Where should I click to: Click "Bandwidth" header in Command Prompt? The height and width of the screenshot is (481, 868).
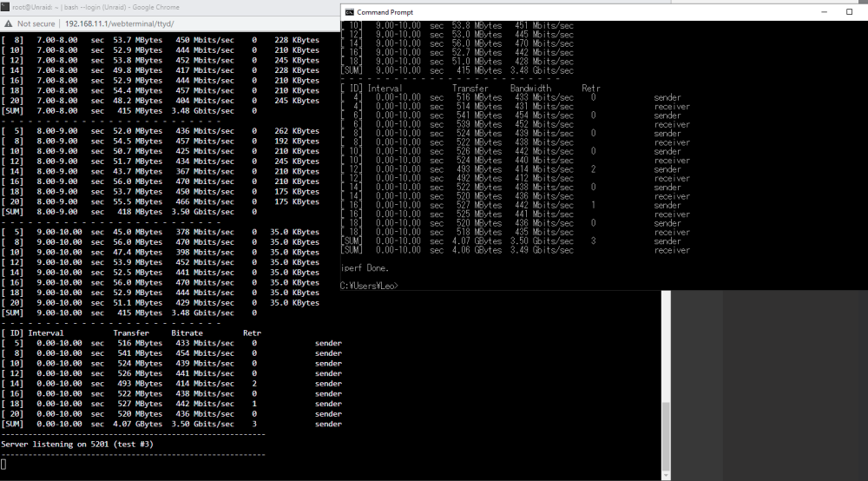coord(531,88)
